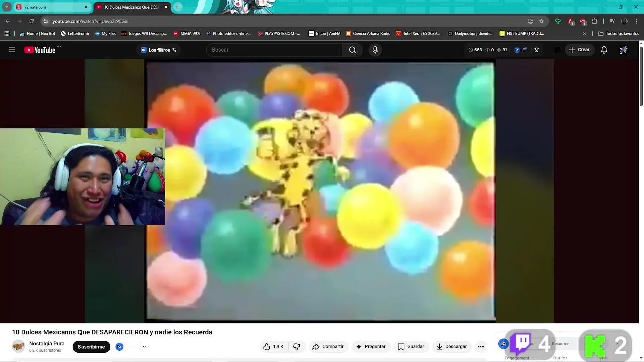Open the YouTube account avatar menu
Image resolution: width=644 pixels, height=362 pixels.
[x=623, y=50]
